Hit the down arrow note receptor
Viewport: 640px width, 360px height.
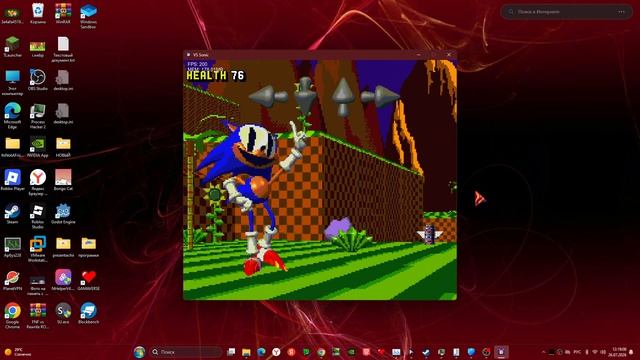click(x=305, y=95)
